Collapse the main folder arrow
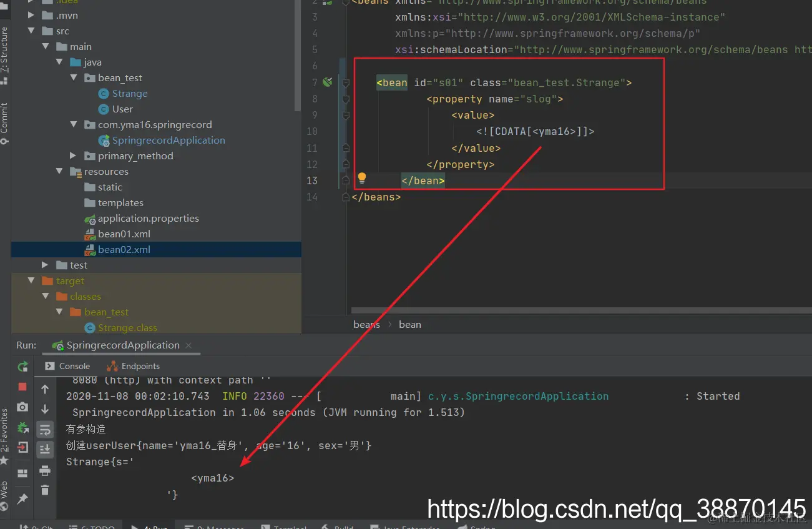Image resolution: width=812 pixels, height=529 pixels. [x=45, y=46]
